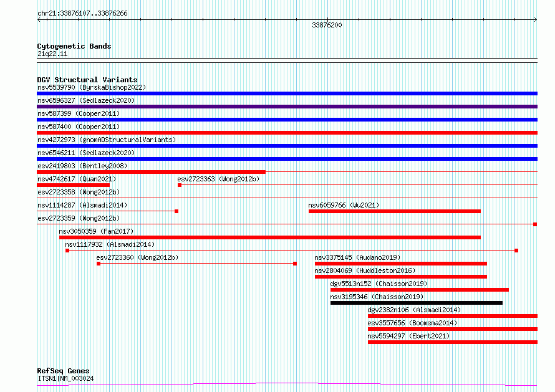Open variant nsv2804069 (Huddleston2016) label
This screenshot has height=392, width=555.
(x=365, y=270)
